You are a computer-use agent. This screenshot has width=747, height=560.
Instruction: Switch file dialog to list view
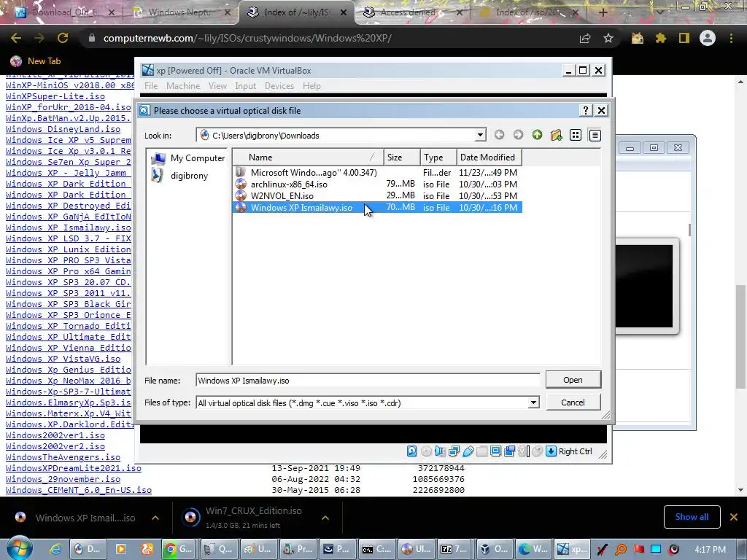576,135
